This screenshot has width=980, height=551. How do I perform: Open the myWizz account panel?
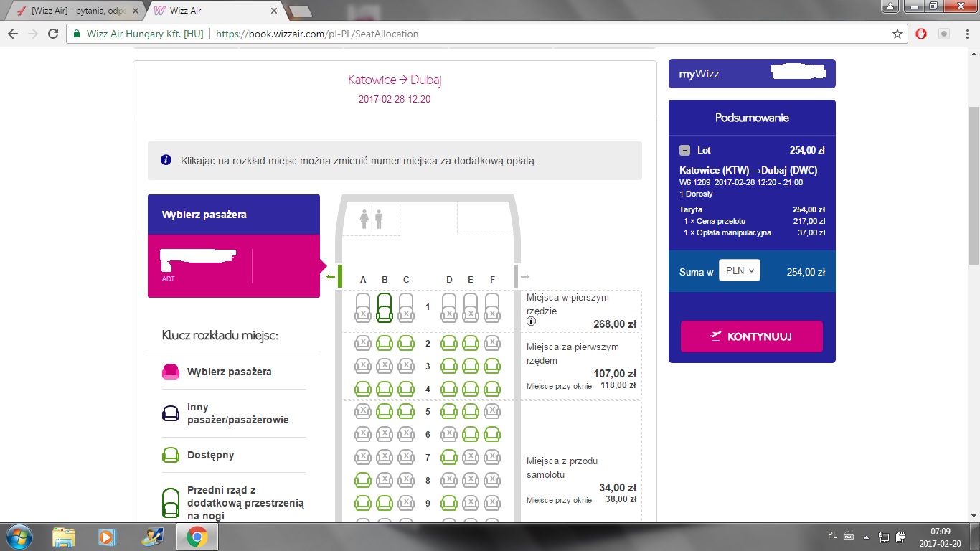(x=752, y=73)
